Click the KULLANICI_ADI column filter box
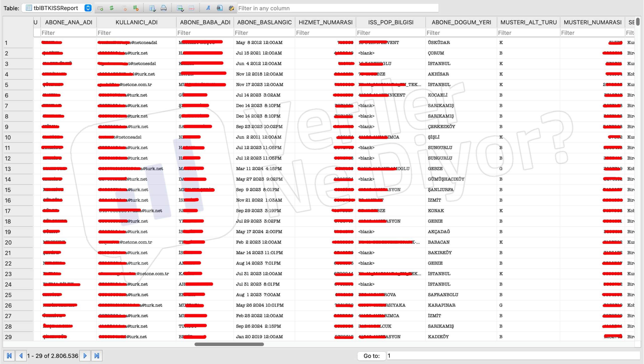 tap(136, 33)
